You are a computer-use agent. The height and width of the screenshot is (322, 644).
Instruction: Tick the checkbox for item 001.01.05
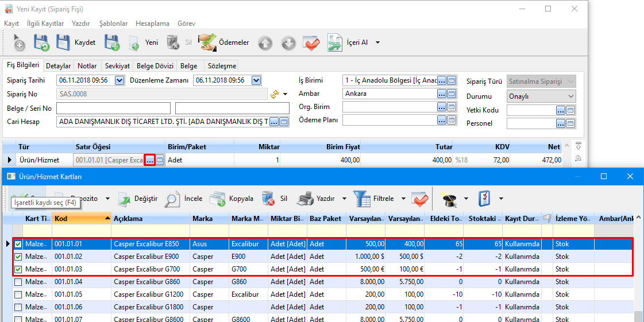pyautogui.click(x=18, y=294)
